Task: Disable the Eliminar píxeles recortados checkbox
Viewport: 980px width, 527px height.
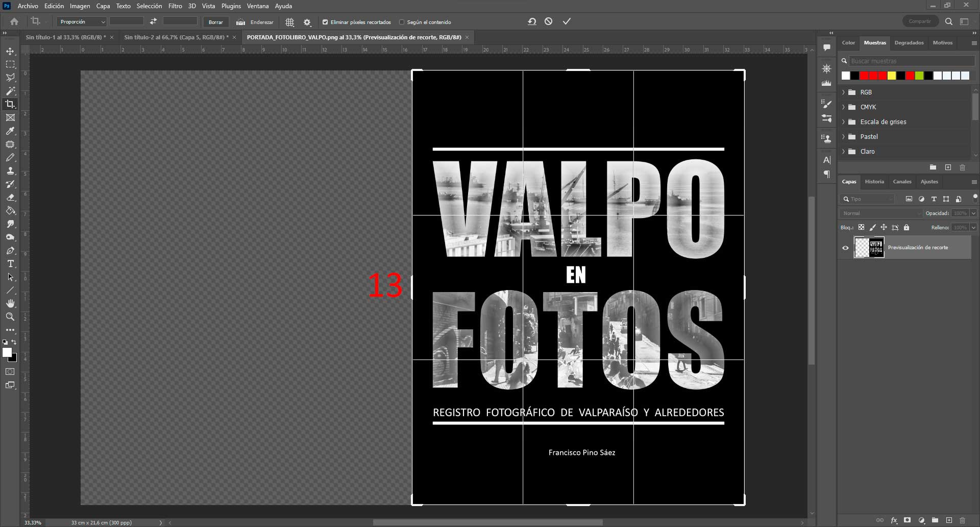Action: [325, 22]
